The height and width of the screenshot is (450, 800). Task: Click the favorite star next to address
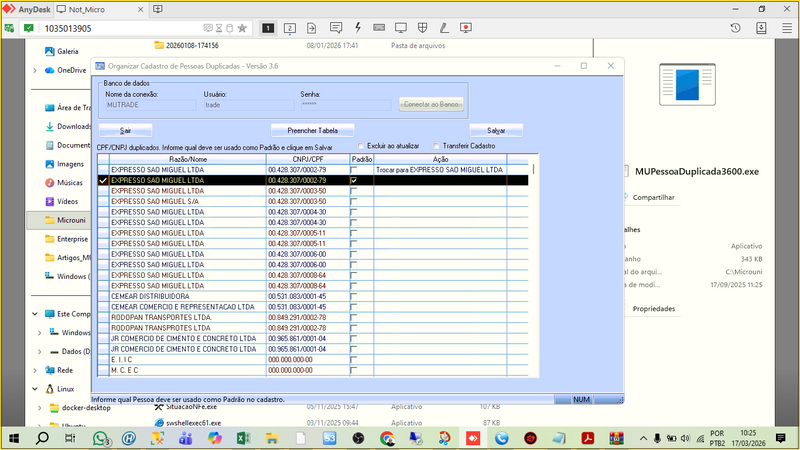pyautogui.click(x=242, y=28)
